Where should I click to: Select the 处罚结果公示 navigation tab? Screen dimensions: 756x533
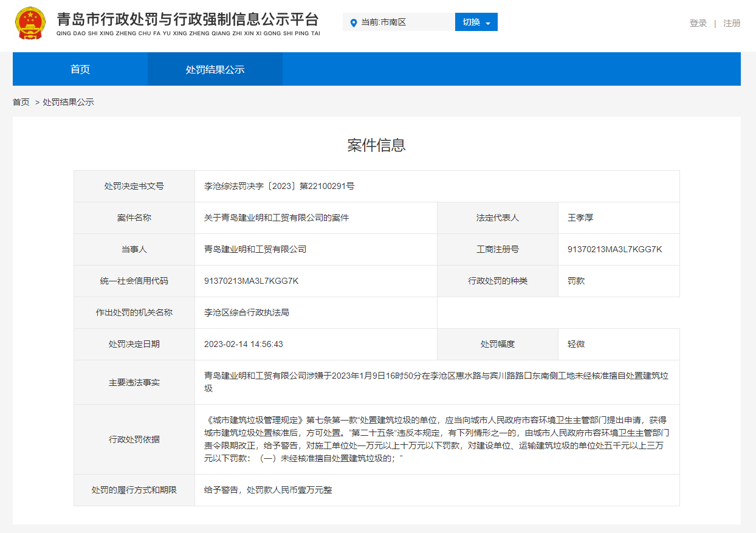click(215, 69)
